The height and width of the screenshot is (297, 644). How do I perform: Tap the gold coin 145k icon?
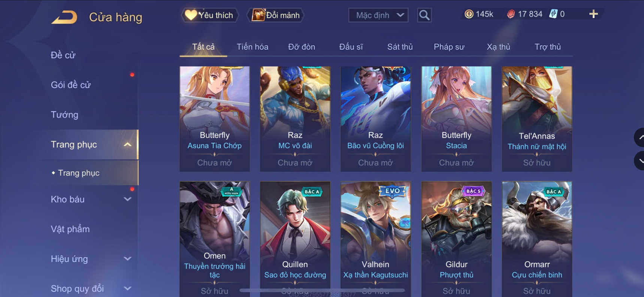point(469,14)
